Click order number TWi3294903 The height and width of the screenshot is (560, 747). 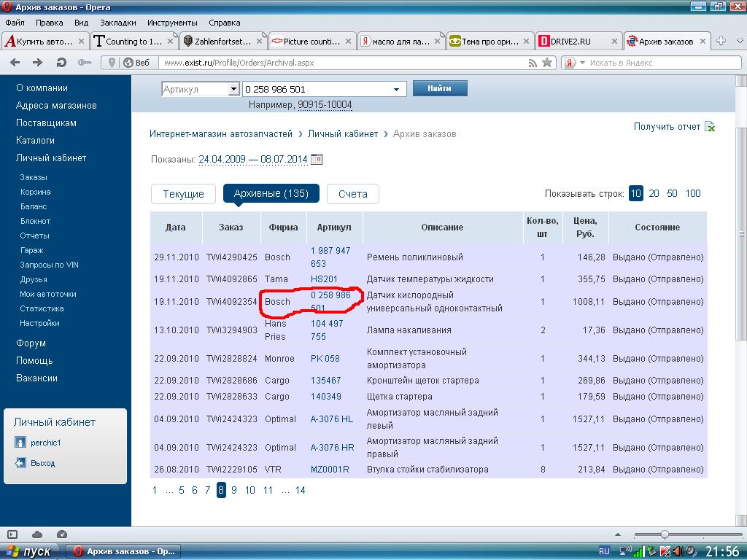pos(231,330)
